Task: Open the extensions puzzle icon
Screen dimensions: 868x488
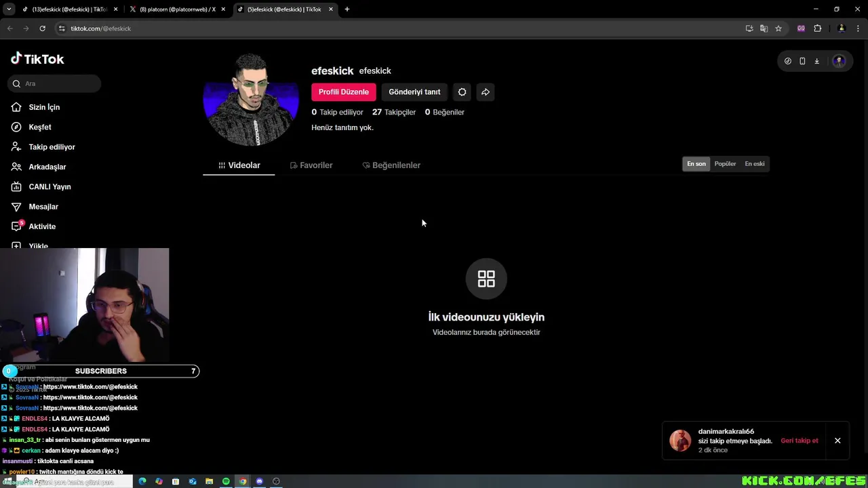Action: 817,28
